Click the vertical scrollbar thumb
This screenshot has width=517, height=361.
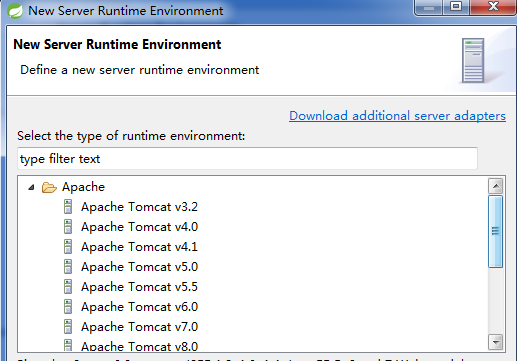(x=496, y=231)
